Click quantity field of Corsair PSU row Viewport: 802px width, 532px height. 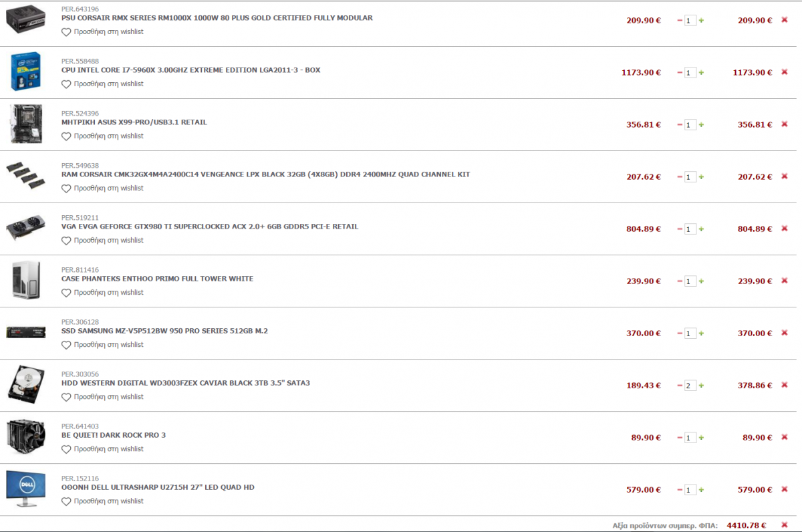pyautogui.click(x=690, y=21)
